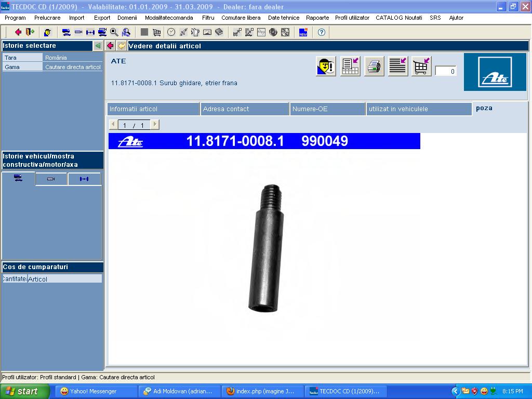The image size is (532, 399).
Task: Open the Profil utilizator menu
Action: point(352,18)
